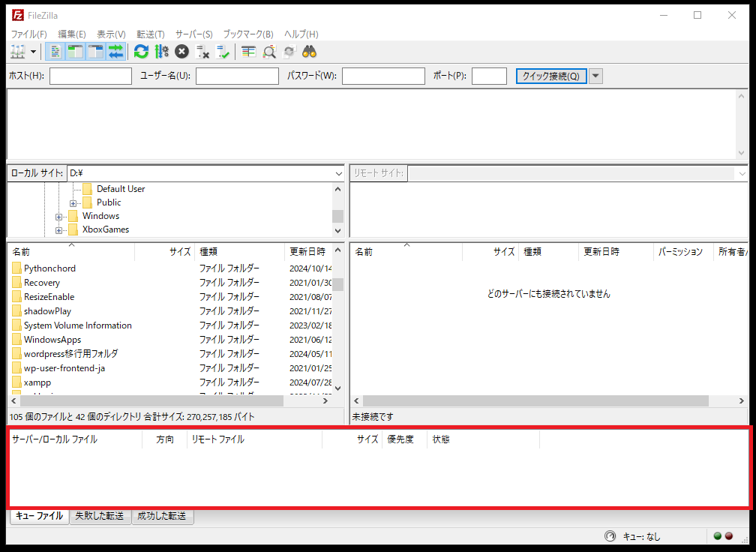Click the refresh file list icon
Viewport: 756px width, 552px height.
[141, 52]
